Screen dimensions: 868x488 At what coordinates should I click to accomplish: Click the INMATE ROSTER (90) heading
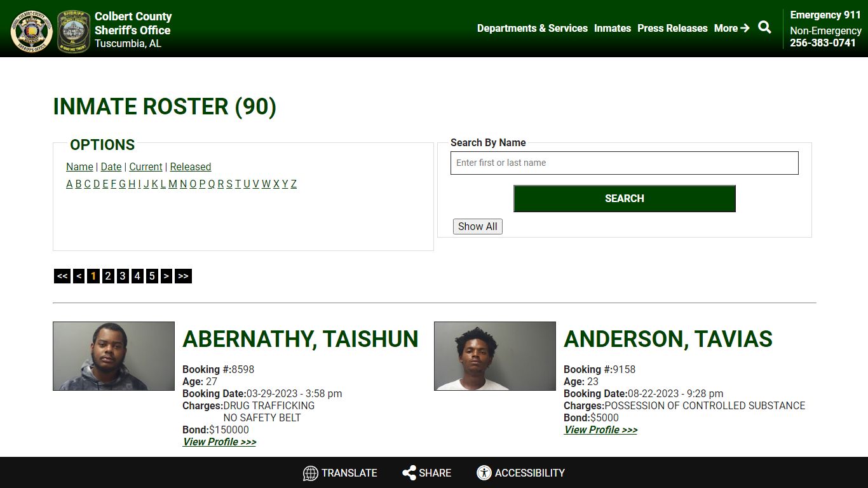click(x=165, y=107)
